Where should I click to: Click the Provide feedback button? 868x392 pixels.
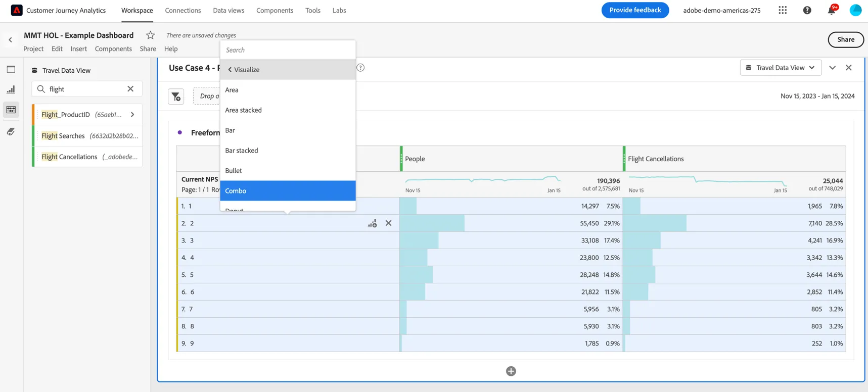(635, 10)
